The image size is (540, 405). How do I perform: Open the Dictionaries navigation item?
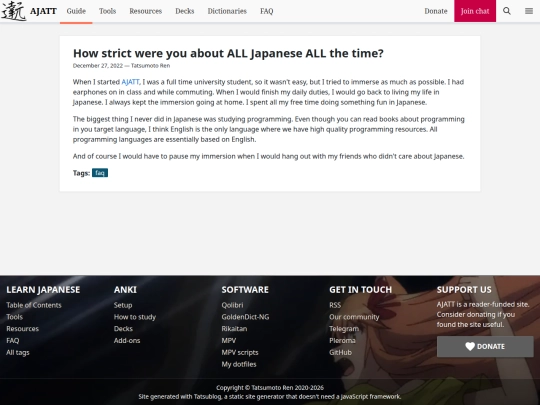[227, 11]
